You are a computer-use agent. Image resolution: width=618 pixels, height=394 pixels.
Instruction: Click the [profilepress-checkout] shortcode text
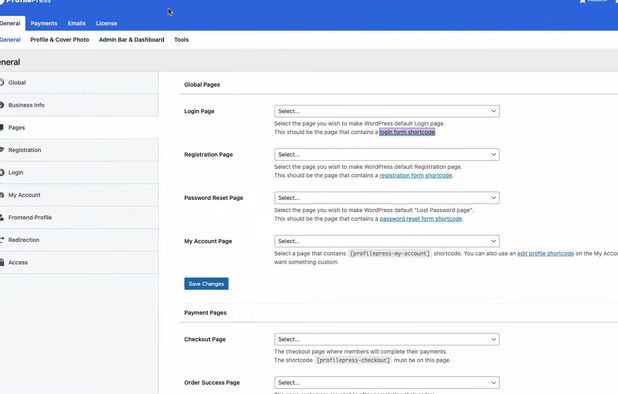(x=353, y=360)
